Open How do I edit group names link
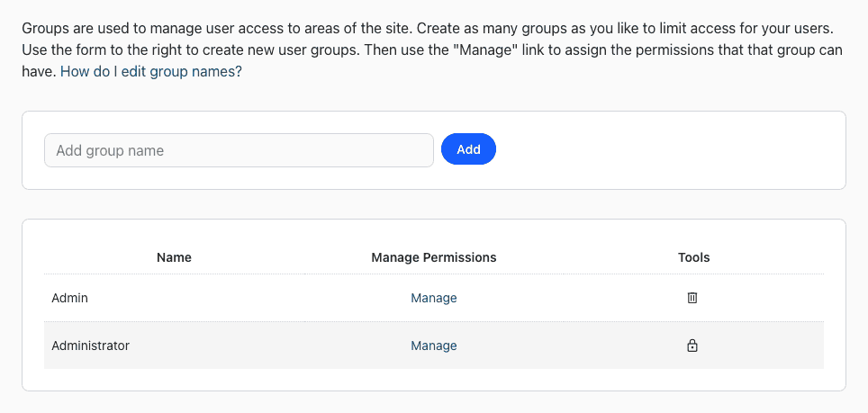Viewport: 868px width, 413px height. coord(151,72)
